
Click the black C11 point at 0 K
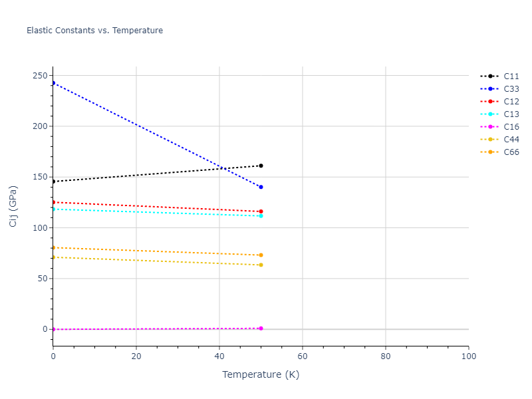(x=53, y=182)
